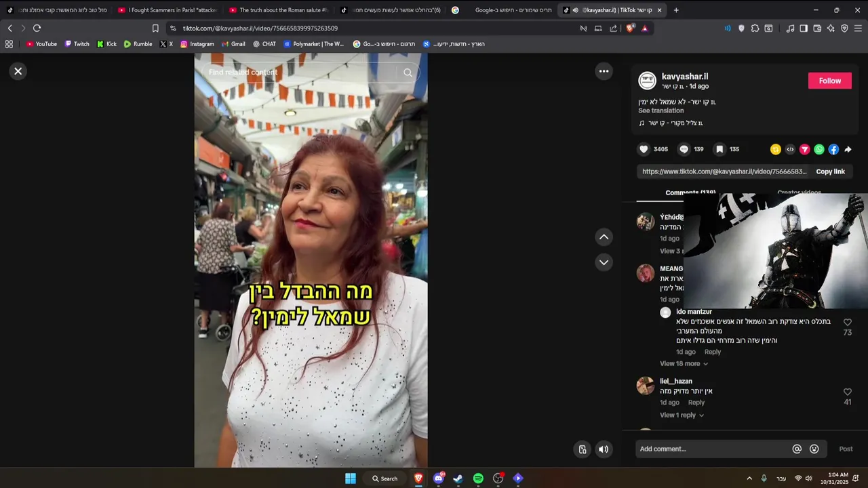Open the Twitch bookmark
Screen dimensions: 868x488
tap(77, 44)
